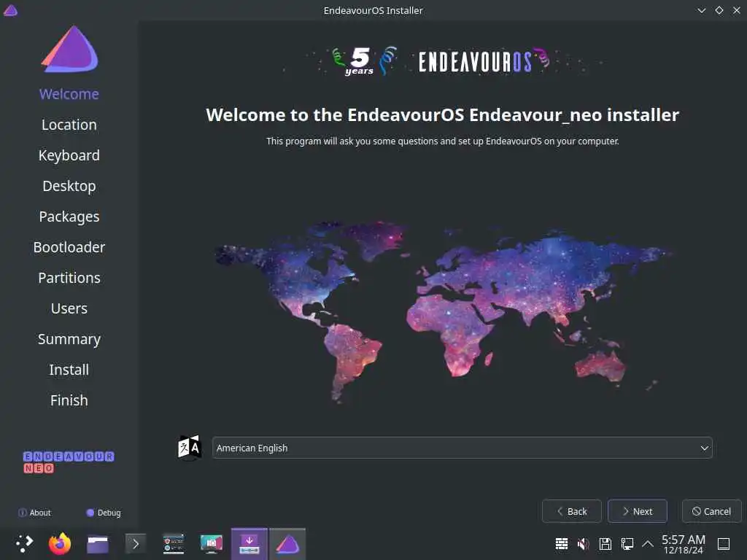
Task: Select the Location step in sidebar
Action: [x=69, y=125]
